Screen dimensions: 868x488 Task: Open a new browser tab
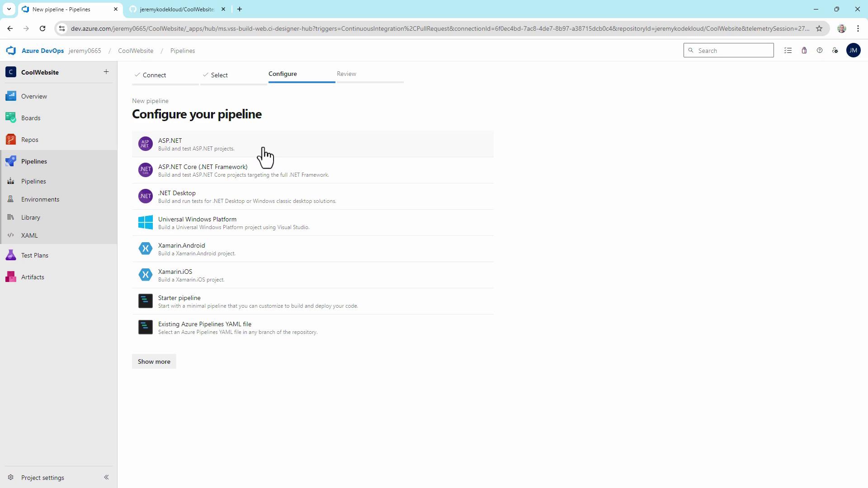click(x=240, y=9)
